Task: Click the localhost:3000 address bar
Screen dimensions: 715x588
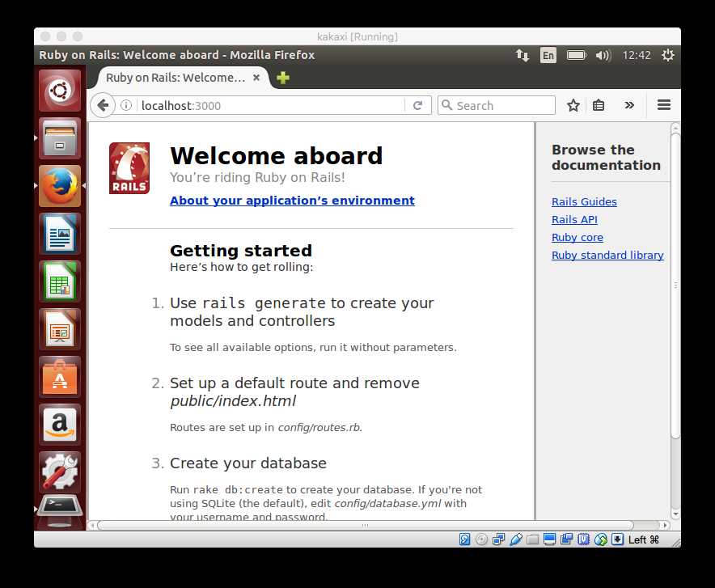Action: [272, 106]
